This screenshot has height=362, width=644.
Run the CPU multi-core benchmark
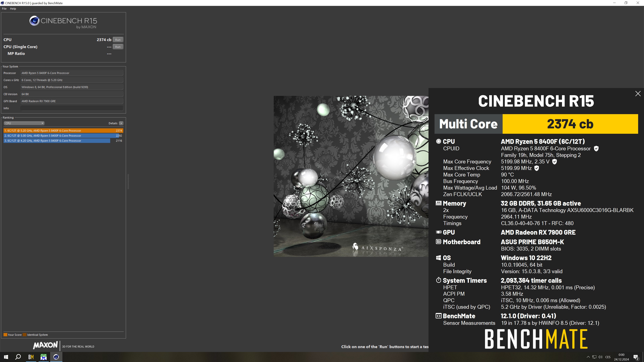pos(118,40)
